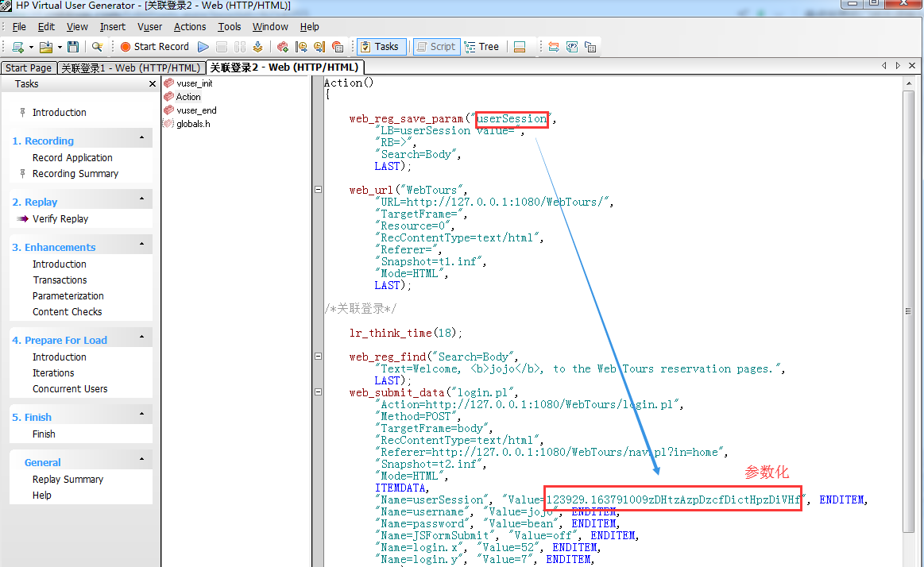Image resolution: width=924 pixels, height=567 pixels.
Task: Click the Pause replay icon
Action: (x=240, y=47)
